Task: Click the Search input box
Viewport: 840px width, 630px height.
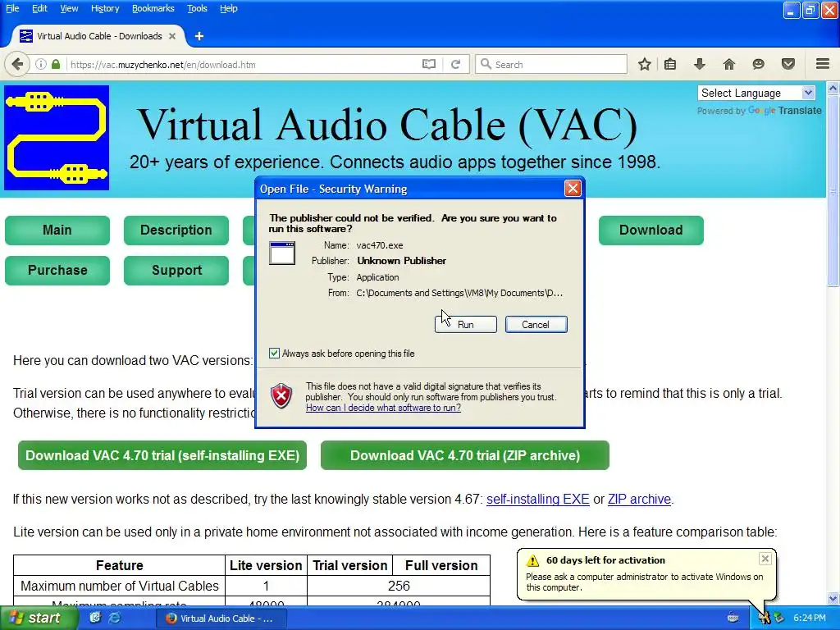Action: (552, 64)
